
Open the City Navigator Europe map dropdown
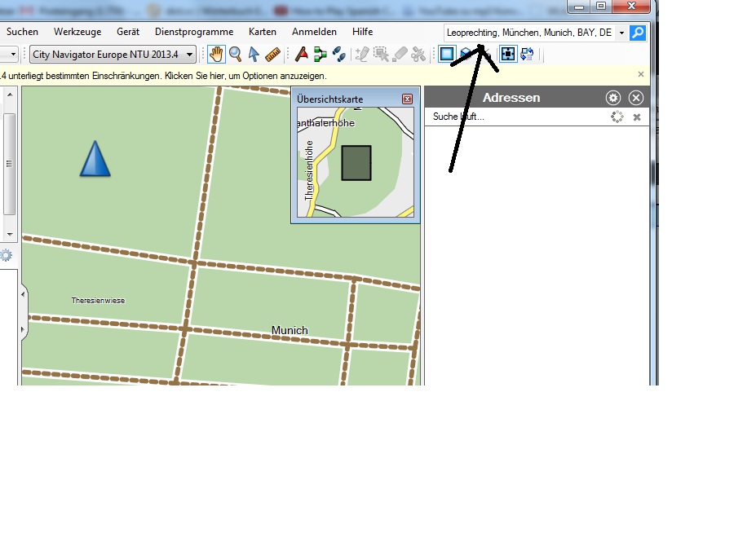(x=113, y=55)
